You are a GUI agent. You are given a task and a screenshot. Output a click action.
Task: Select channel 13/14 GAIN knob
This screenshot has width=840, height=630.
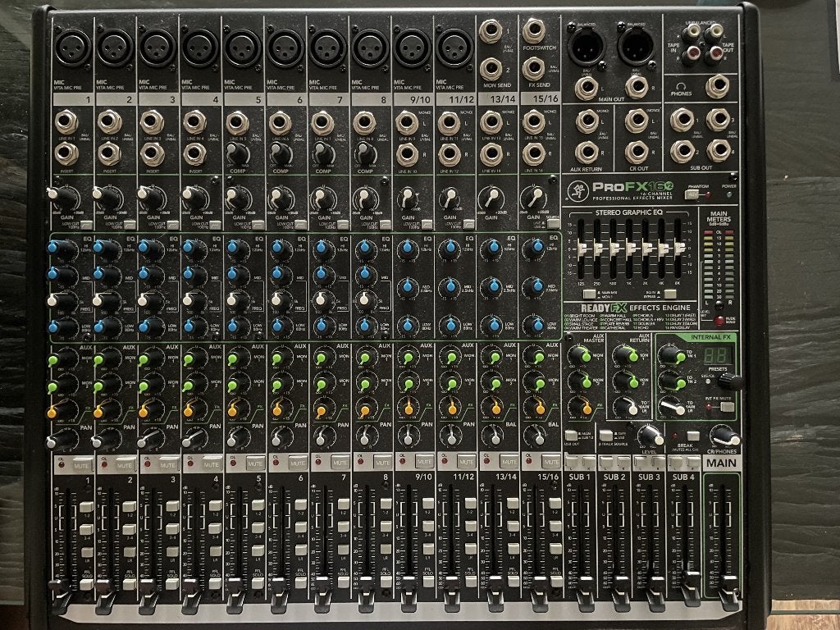pos(491,199)
